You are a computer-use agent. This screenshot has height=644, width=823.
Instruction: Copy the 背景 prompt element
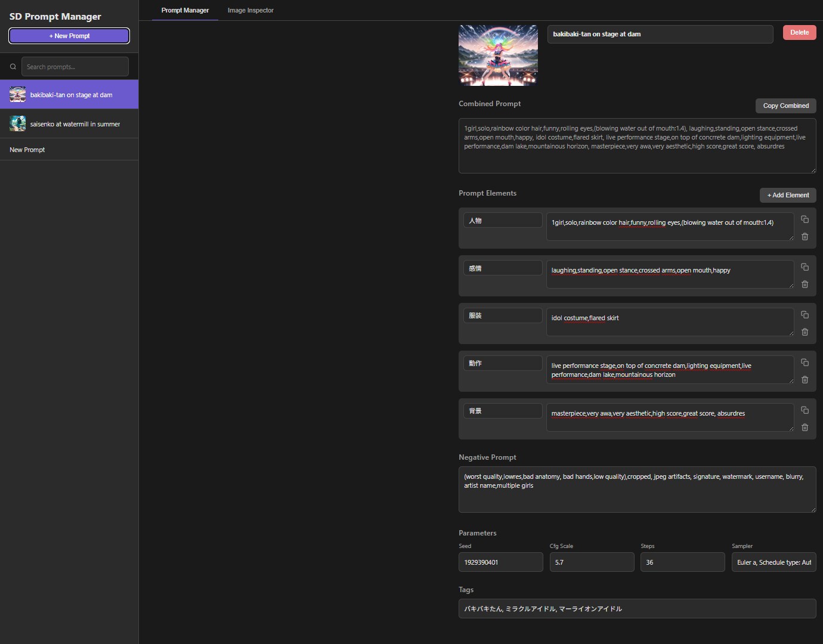tap(805, 410)
